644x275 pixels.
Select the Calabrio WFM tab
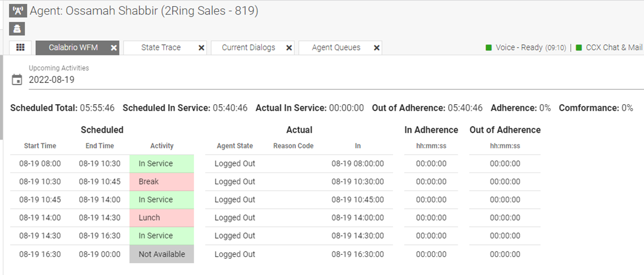[73, 48]
